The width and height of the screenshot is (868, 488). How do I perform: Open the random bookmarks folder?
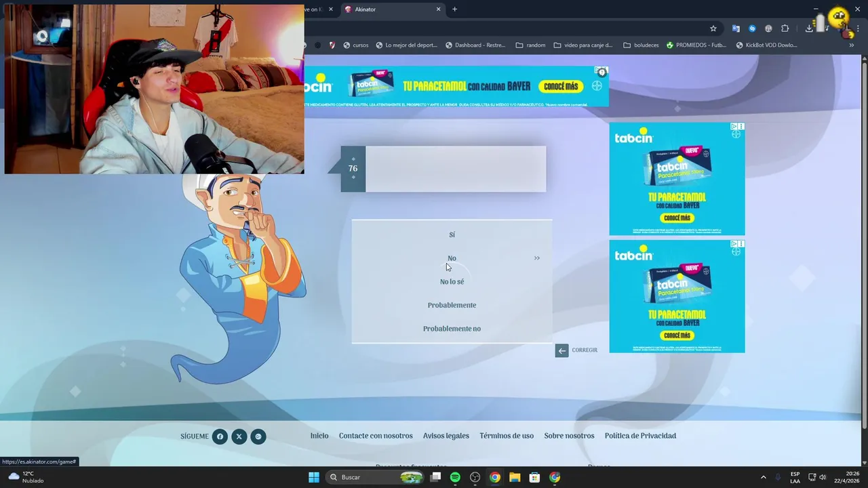coord(530,45)
